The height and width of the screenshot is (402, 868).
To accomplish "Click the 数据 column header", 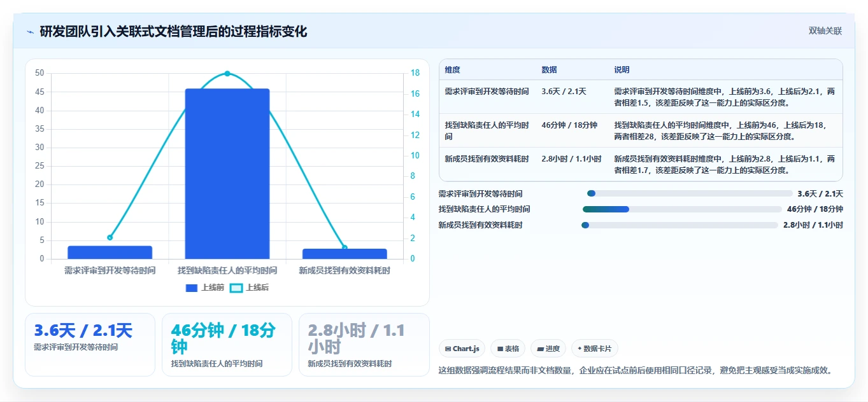I will [x=550, y=70].
